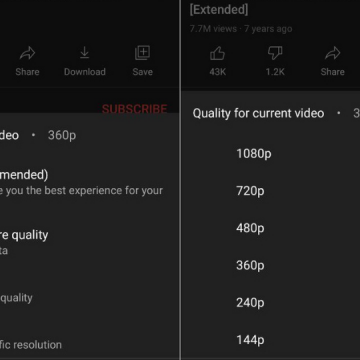This screenshot has width=360, height=360.
Task: Tap the thumbs down dislike icon
Action: [275, 53]
